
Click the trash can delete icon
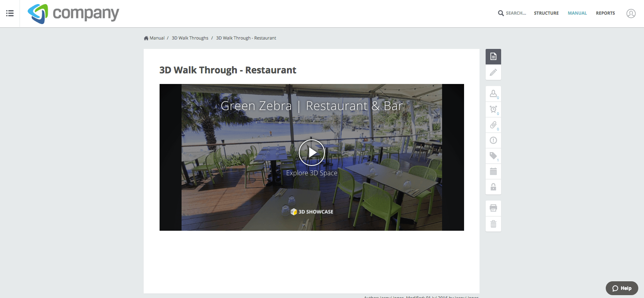point(493,224)
